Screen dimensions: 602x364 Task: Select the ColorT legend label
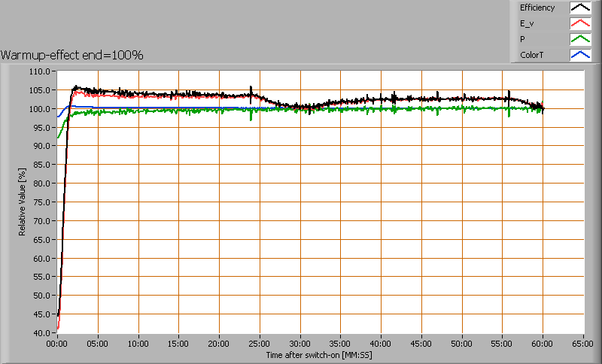[531, 55]
